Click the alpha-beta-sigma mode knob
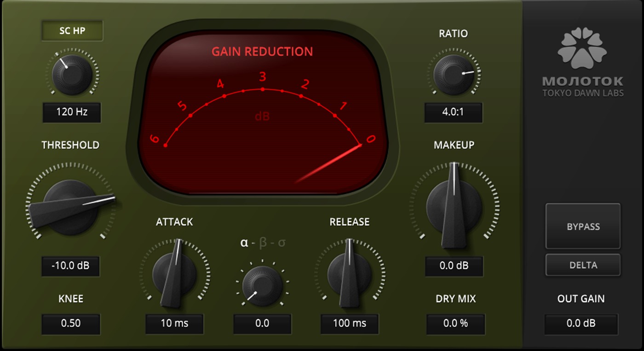644x351 pixels. (x=262, y=285)
